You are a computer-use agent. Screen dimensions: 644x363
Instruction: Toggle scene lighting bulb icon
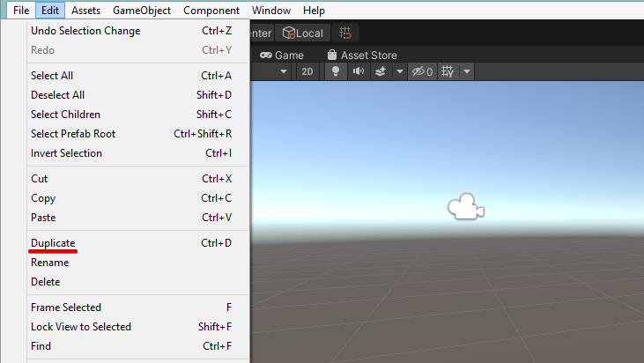(336, 71)
